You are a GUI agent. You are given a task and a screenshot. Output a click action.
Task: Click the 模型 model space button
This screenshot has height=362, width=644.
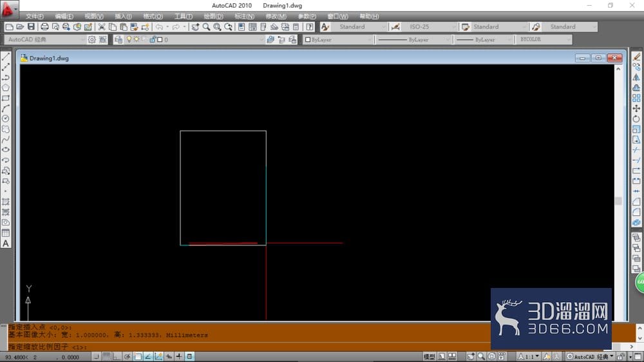429,356
